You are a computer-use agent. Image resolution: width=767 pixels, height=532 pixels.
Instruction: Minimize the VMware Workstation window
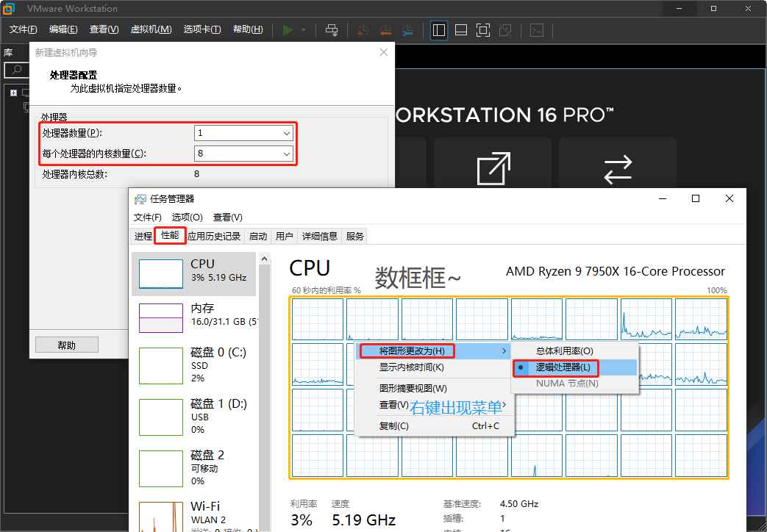pos(679,8)
